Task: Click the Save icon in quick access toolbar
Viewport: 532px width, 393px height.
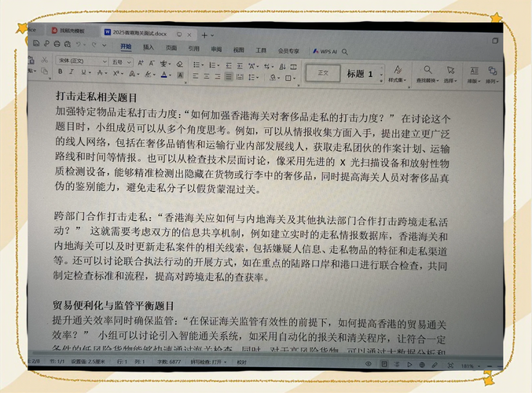Action: coord(36,43)
